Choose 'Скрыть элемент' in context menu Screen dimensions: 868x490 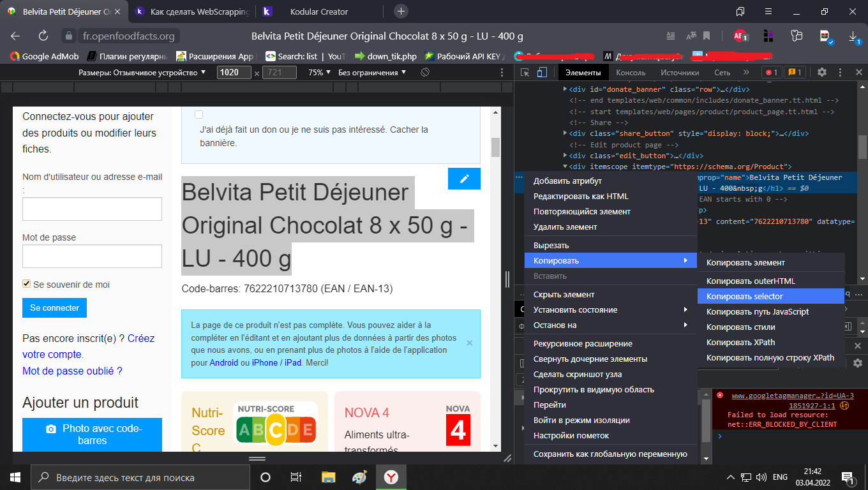610,294
